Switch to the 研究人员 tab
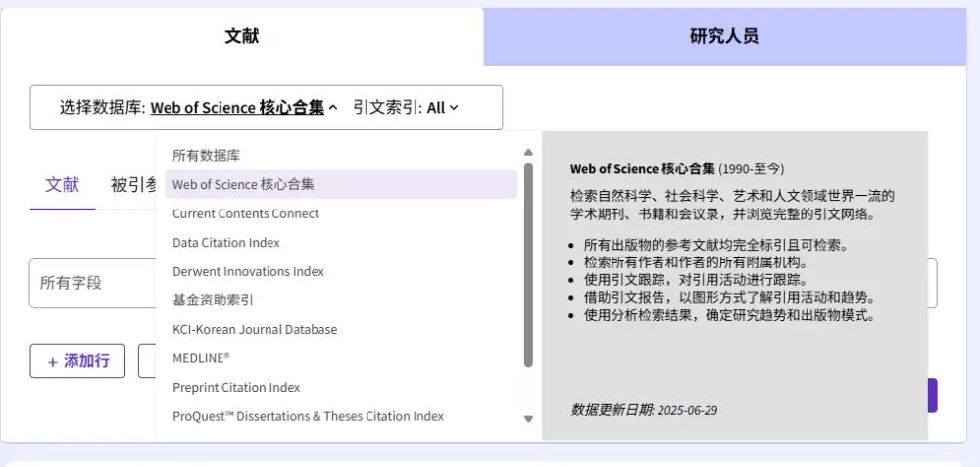980x467 pixels. point(725,36)
